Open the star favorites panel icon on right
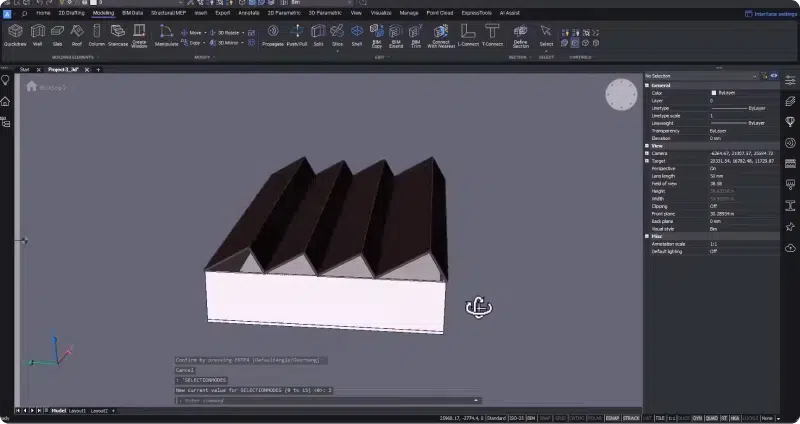800x424 pixels. click(790, 227)
